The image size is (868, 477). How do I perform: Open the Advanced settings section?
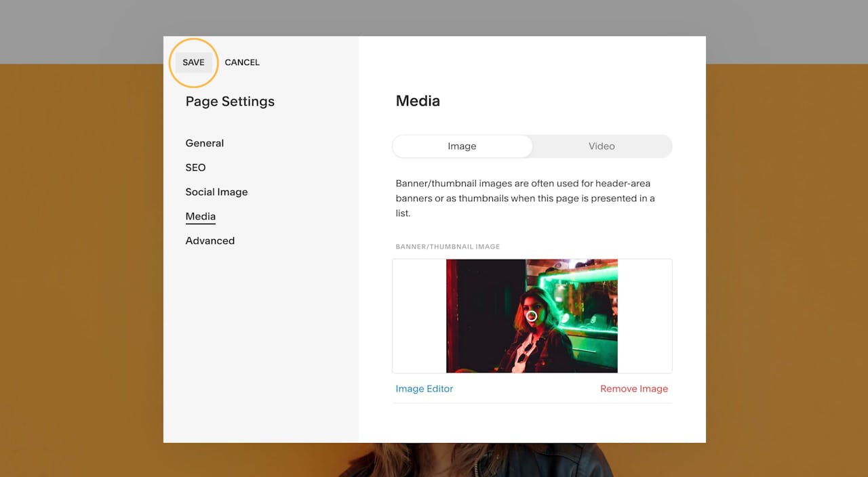tap(210, 241)
